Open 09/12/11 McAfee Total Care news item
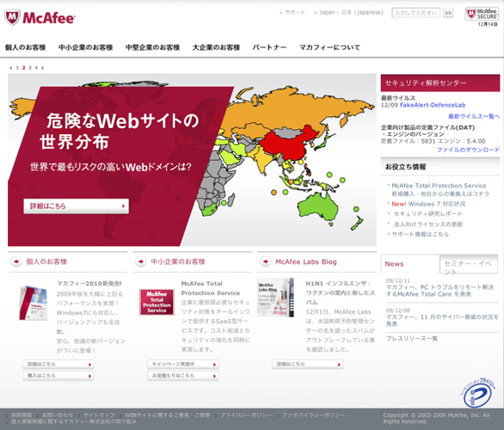 439,291
